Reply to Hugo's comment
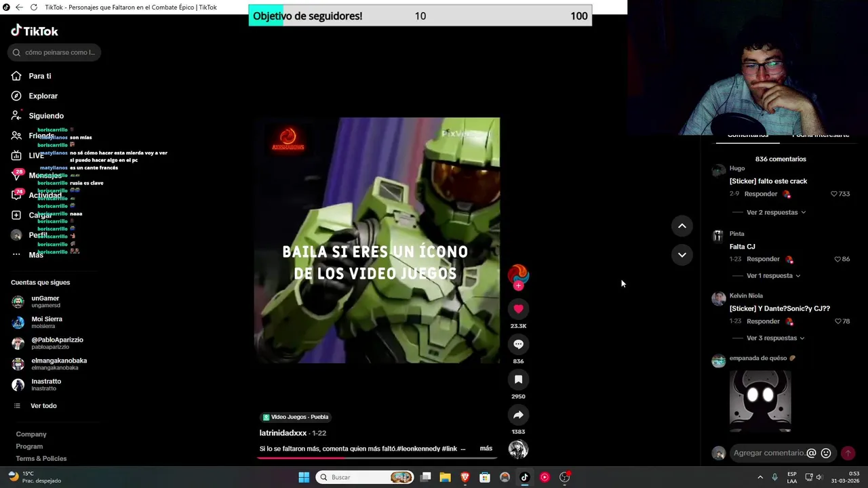This screenshot has width=868, height=488. [x=761, y=194]
